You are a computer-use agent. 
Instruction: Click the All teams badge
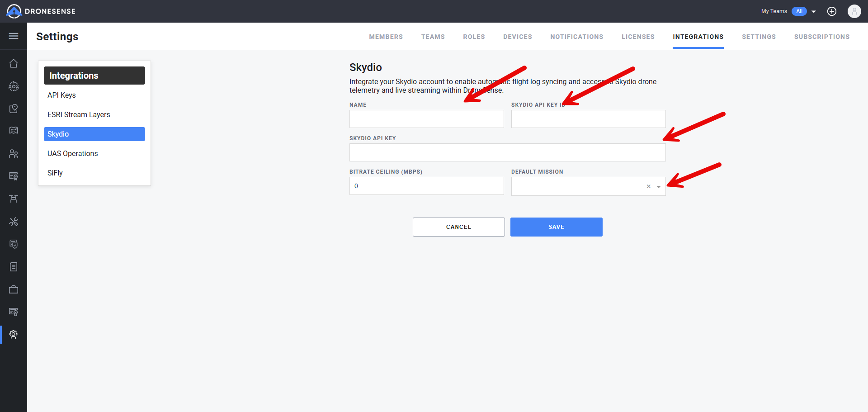tap(799, 11)
